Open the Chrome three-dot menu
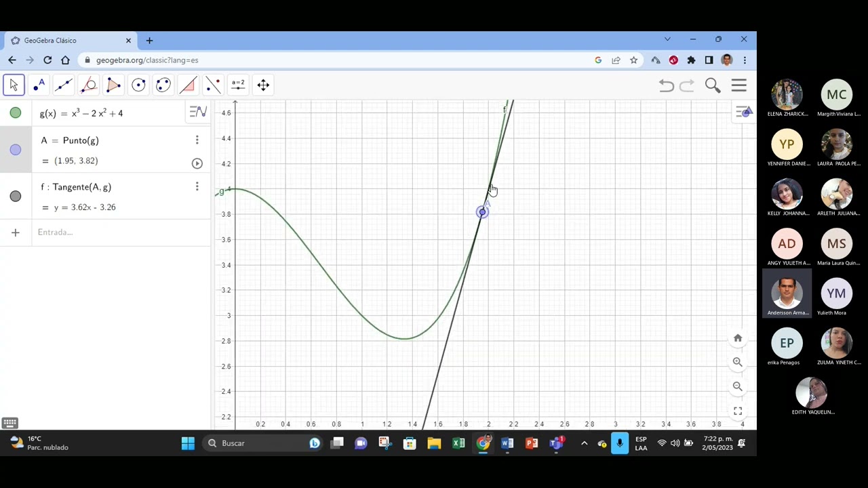Viewport: 868px width, 488px height. [x=745, y=60]
